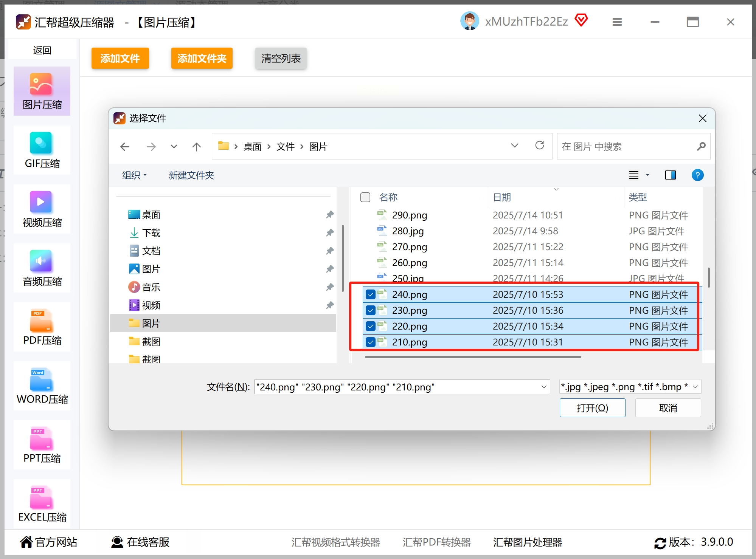Click the 新建文件夹 button

(191, 175)
